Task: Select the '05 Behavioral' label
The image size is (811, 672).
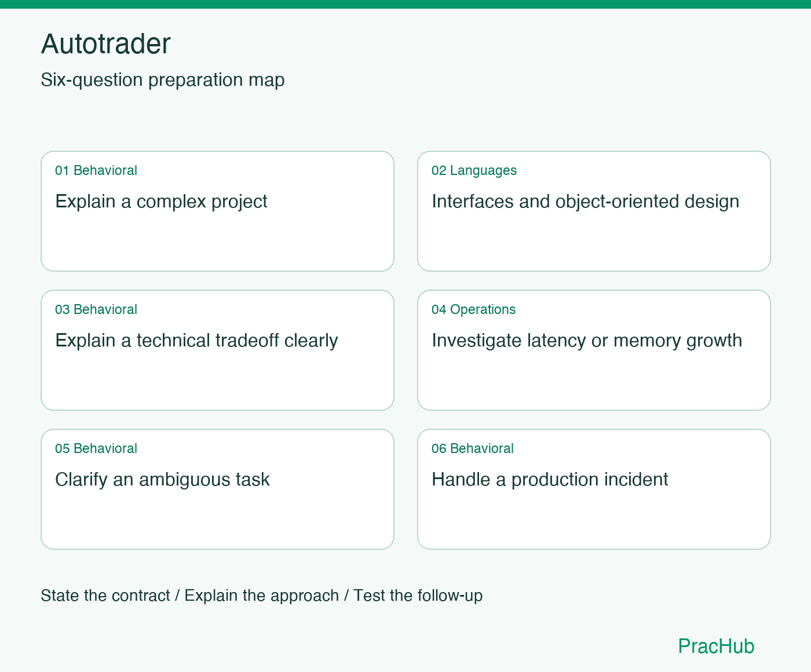Action: pos(96,448)
